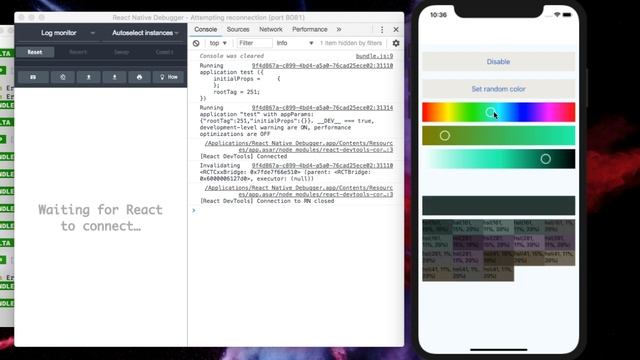Click the console input prompt arrow line
The width and height of the screenshot is (640, 360).
pyautogui.click(x=297, y=211)
